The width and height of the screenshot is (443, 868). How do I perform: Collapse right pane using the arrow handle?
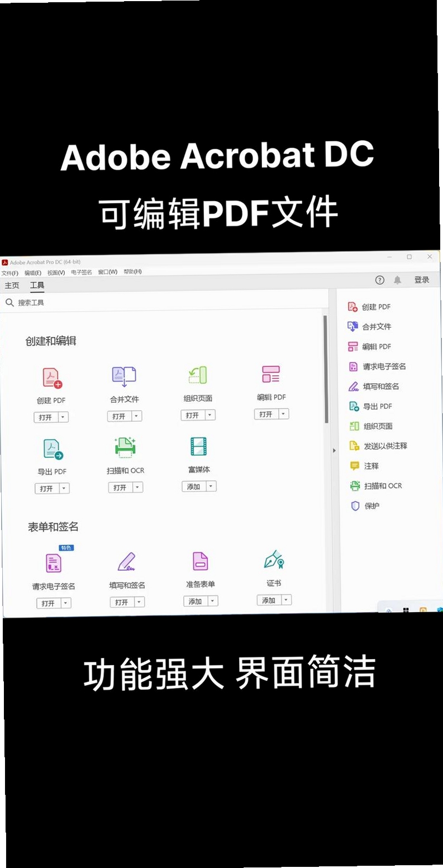pyautogui.click(x=334, y=450)
